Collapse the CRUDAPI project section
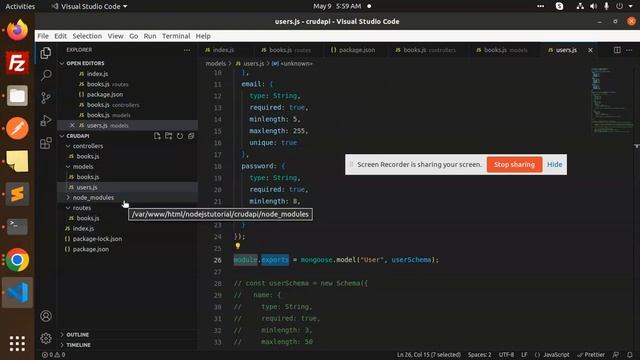Image resolution: width=640 pixels, height=360 pixels. [78, 136]
